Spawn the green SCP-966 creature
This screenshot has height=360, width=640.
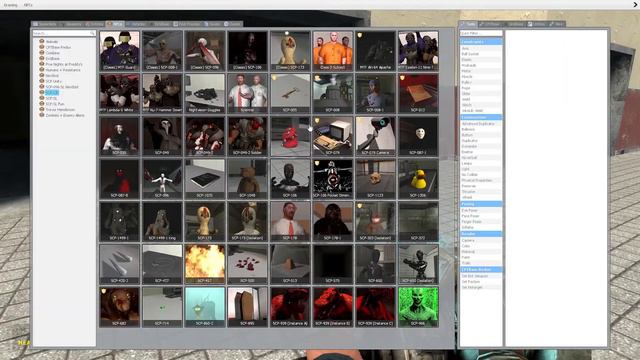[x=418, y=306]
